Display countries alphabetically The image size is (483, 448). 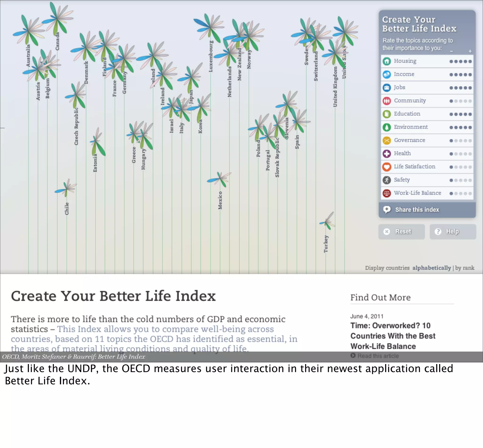432,268
